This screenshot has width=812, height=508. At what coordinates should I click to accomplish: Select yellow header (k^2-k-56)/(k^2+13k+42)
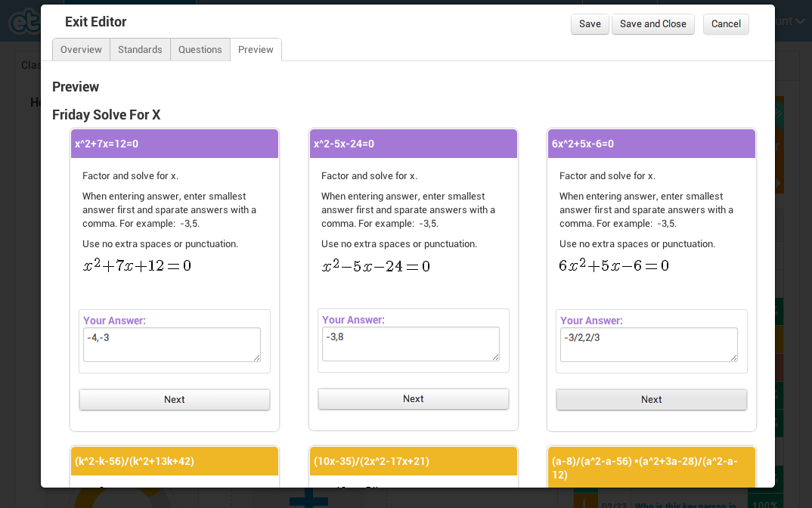(x=175, y=461)
